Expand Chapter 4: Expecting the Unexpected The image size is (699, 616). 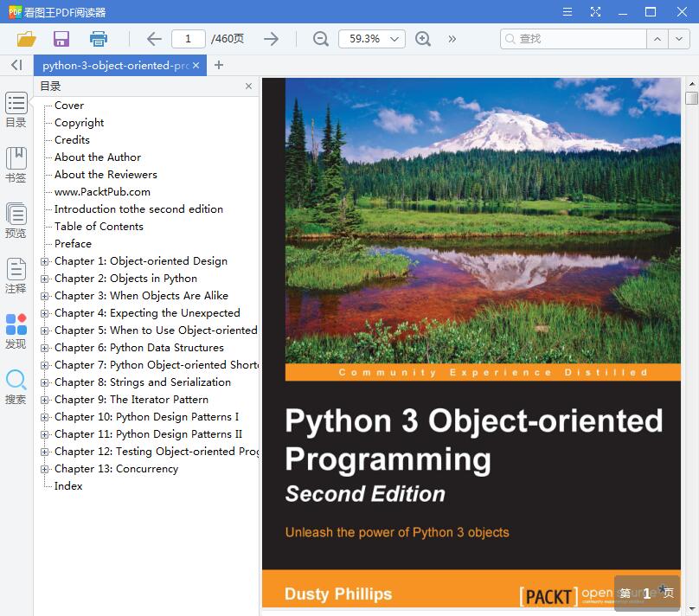click(44, 314)
